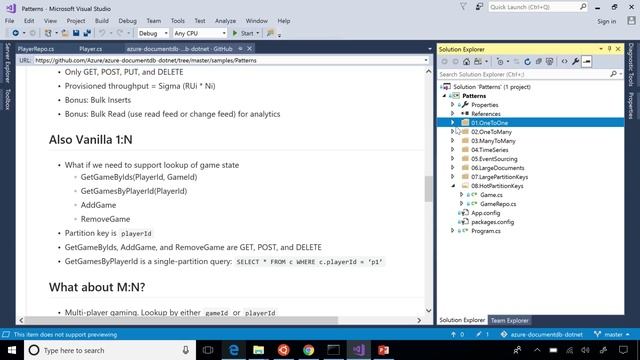Click the browser vertical scrollbar thumb
The height and width of the screenshot is (360, 640).
(x=428, y=189)
